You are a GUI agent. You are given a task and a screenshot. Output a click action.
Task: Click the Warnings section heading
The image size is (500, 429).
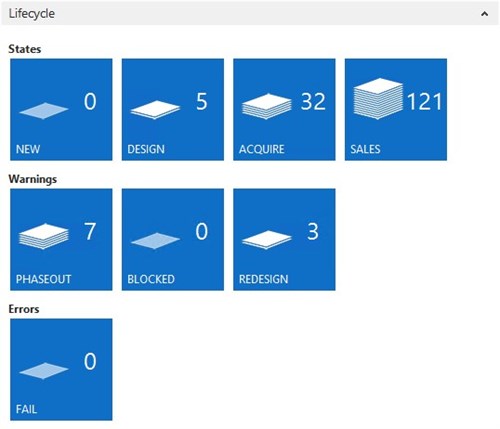(33, 179)
